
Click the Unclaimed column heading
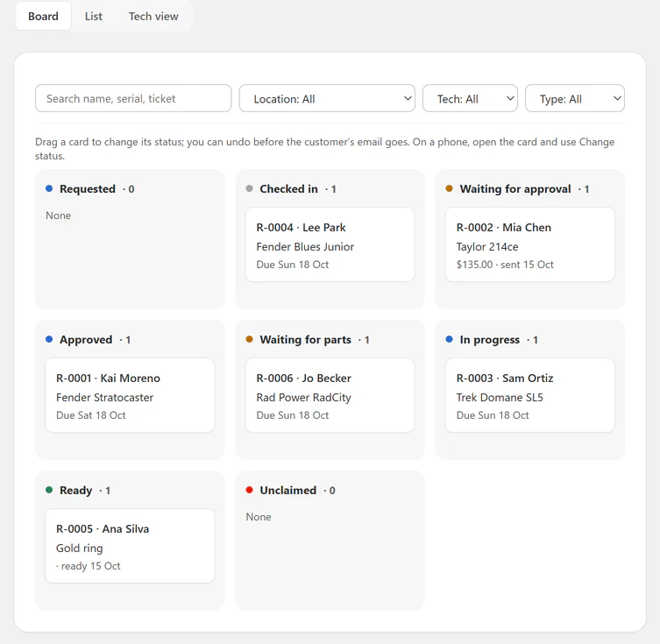(287, 490)
